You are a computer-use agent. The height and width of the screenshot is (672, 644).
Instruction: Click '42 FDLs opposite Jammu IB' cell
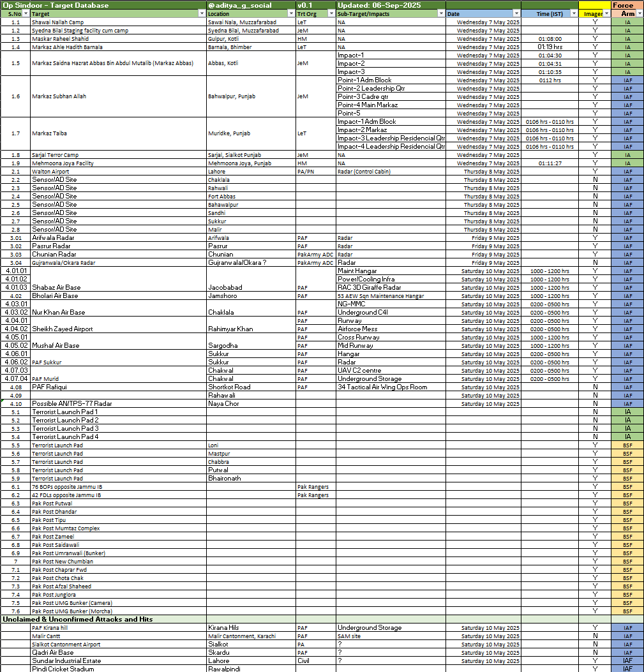click(118, 495)
